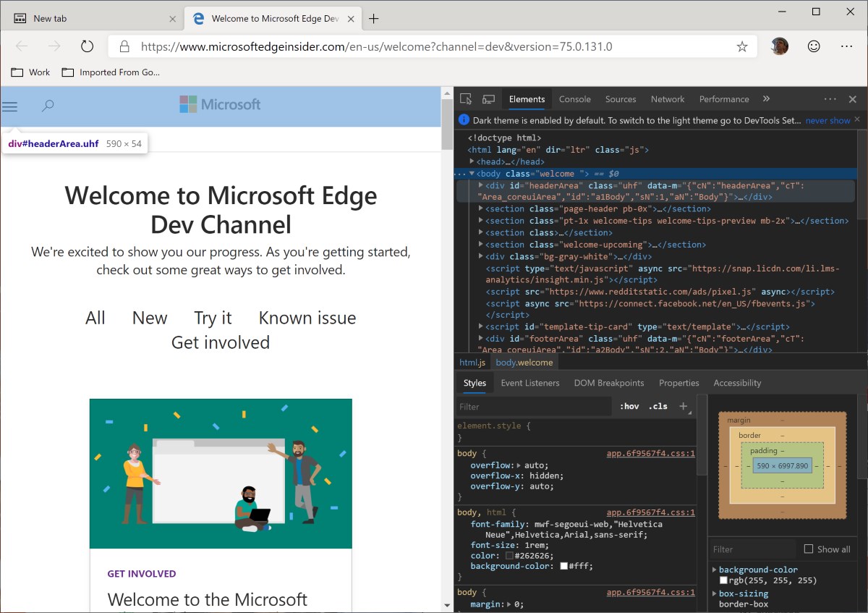868x613 pixels.
Task: Focus the computed styles Filter field
Action: pos(752,549)
